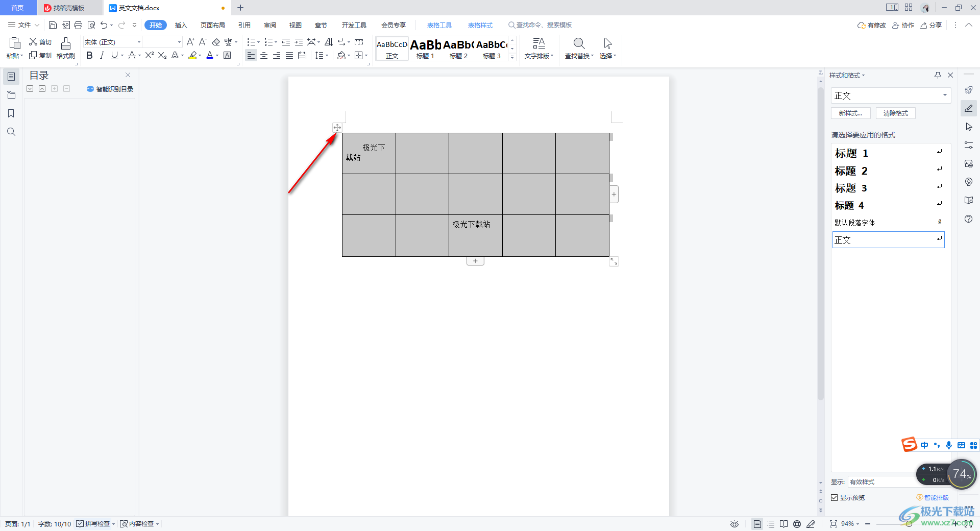Viewport: 980px width, 531px height.
Task: Click the character border icon
Action: coord(228,55)
